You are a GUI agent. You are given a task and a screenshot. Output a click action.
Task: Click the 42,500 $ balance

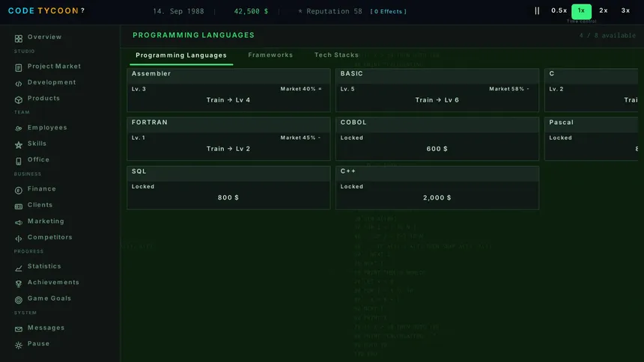click(x=251, y=11)
